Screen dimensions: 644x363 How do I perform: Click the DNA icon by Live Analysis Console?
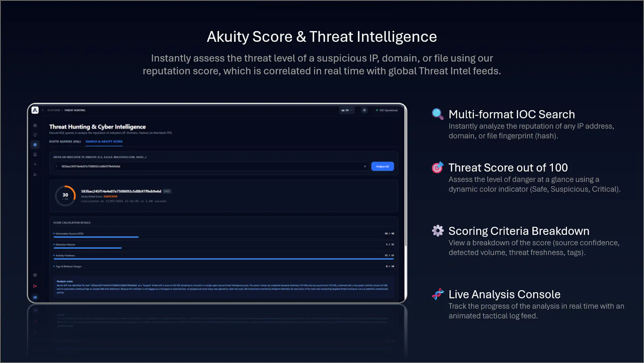pos(438,294)
